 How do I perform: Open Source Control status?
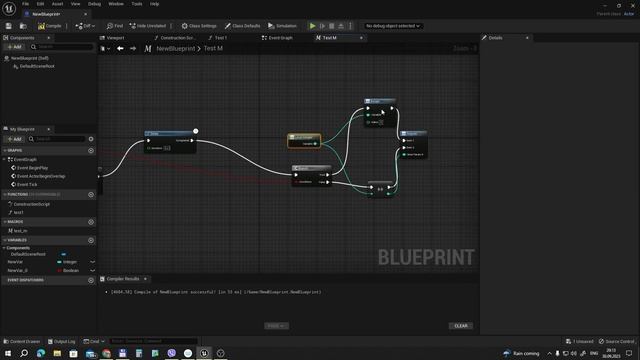pos(616,341)
